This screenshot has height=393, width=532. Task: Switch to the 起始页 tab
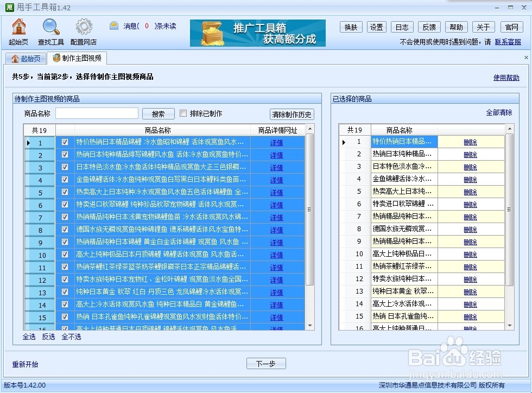pos(25,58)
